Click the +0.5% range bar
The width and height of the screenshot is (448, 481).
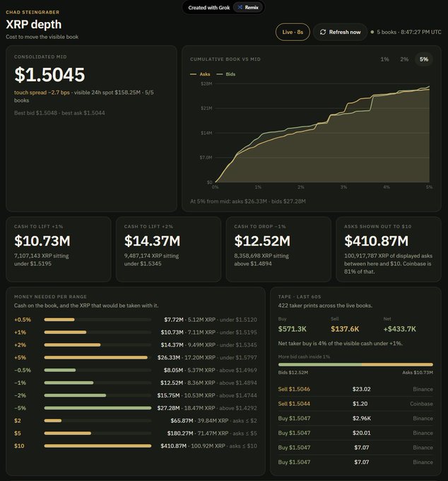[98, 320]
